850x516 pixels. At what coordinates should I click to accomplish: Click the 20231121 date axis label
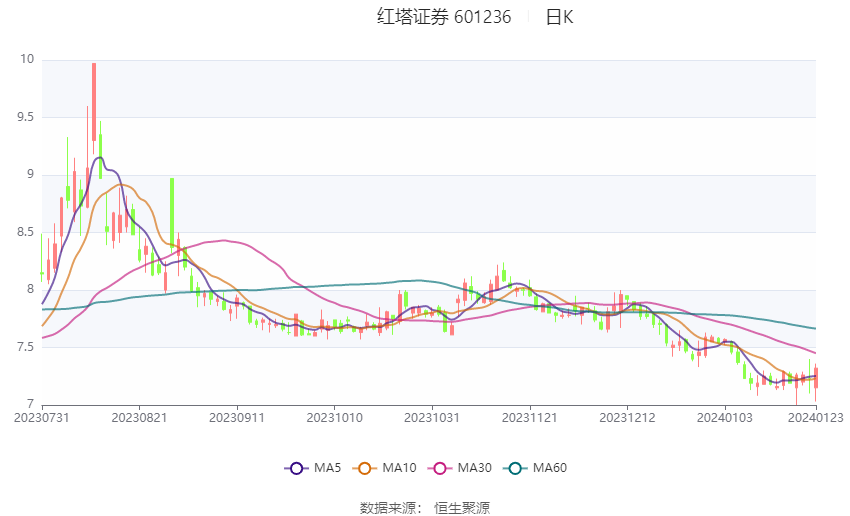tap(530, 418)
